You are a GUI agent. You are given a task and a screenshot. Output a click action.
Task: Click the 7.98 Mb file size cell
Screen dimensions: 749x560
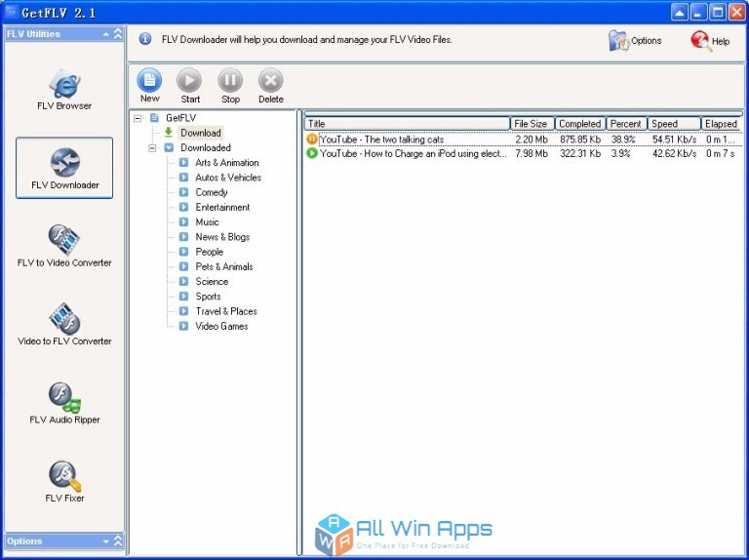(532, 153)
